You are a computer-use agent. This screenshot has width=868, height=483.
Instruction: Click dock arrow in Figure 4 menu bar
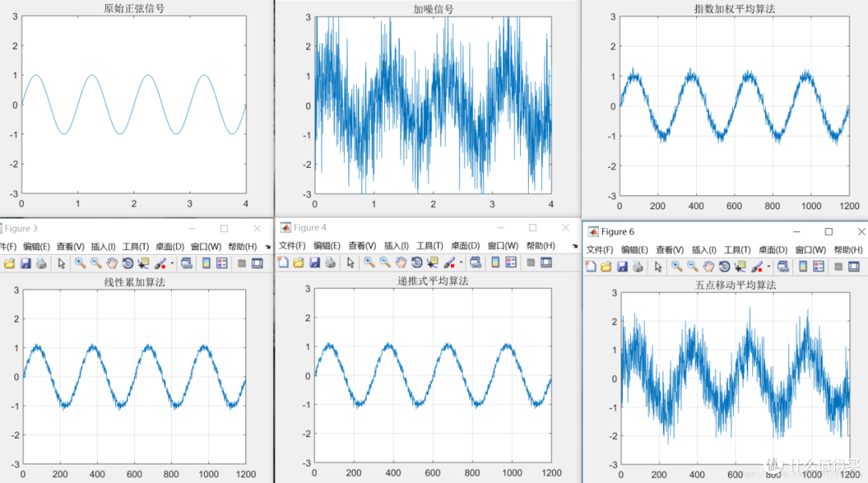point(575,246)
